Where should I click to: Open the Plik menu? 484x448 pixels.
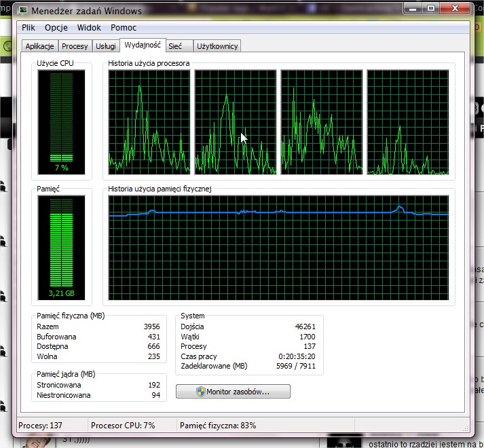pyautogui.click(x=29, y=28)
